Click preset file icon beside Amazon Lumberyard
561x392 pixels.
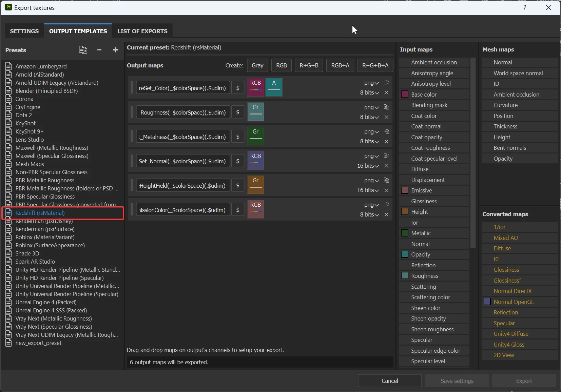[x=9, y=66]
